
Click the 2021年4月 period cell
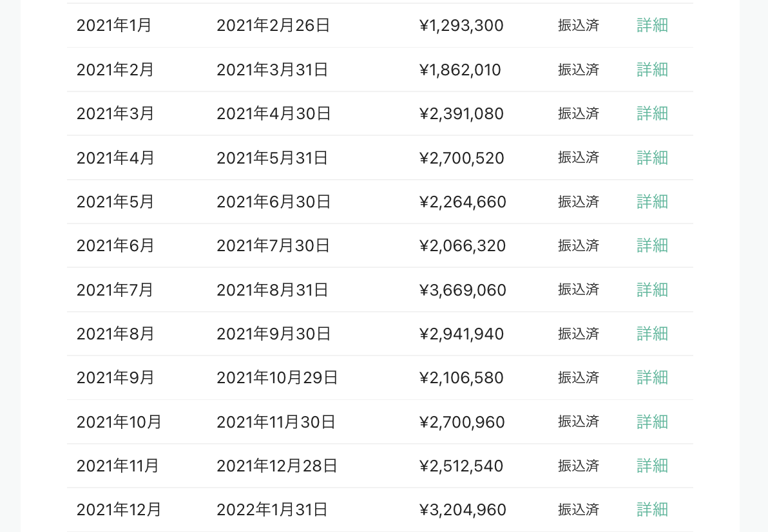tap(115, 158)
